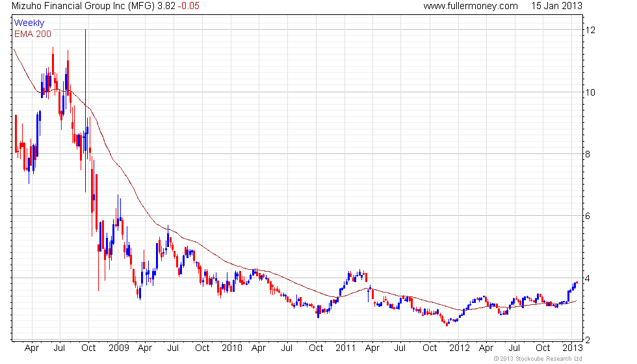Click the x-axis label 2011
Image resolution: width=637 pixels, height=364 pixels.
coord(346,348)
